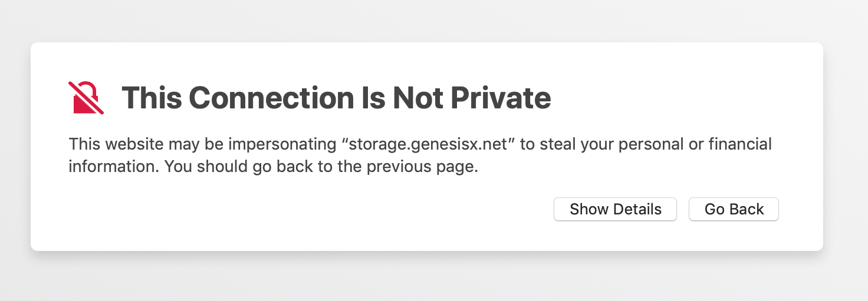Open certificate info with Show Details
The image size is (868, 301).
(615, 209)
